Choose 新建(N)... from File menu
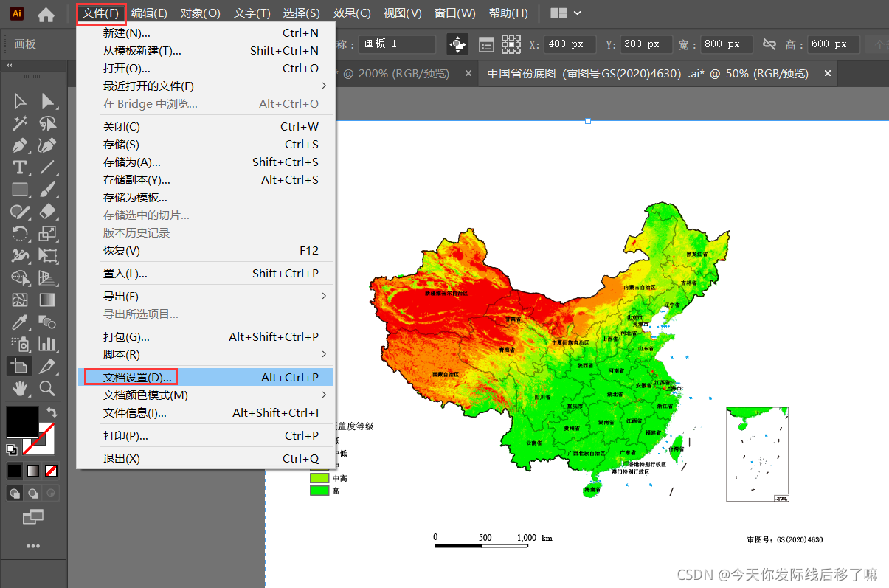 [206, 32]
